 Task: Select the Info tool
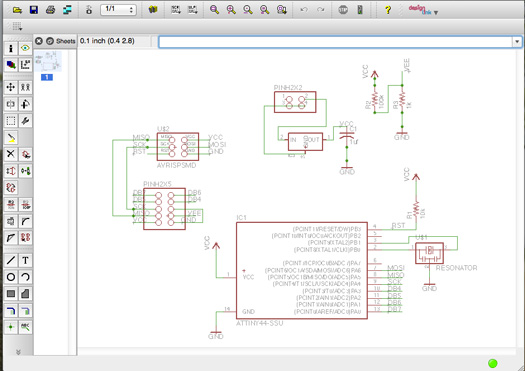coord(11,49)
